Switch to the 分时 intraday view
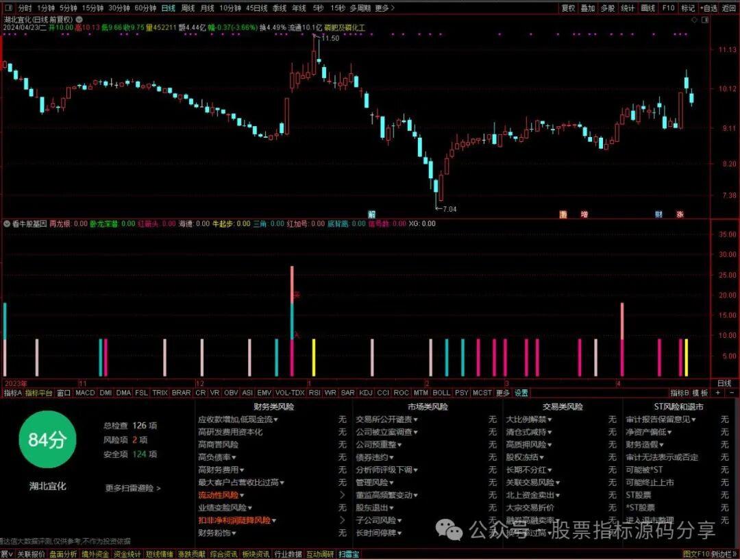This screenshot has width=740, height=560. click(25, 8)
